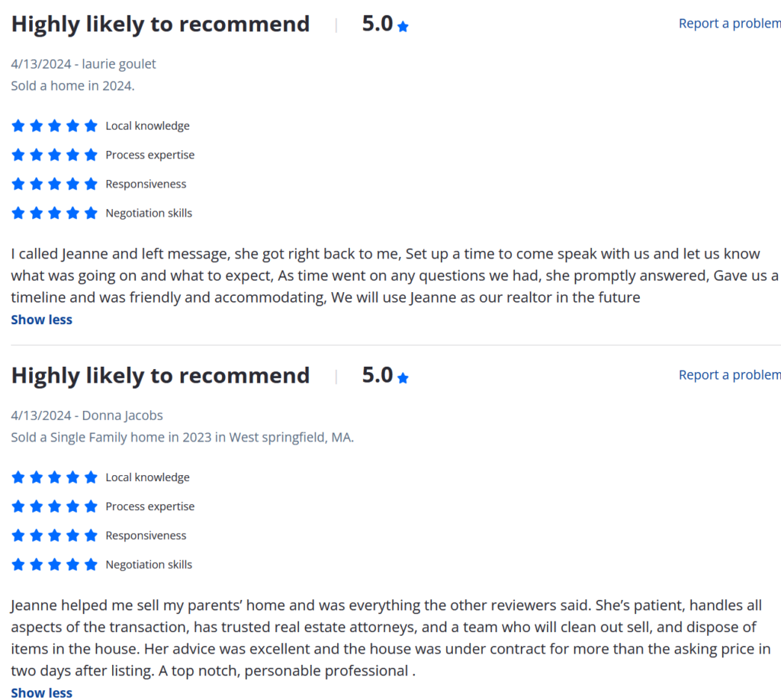
Task: Click fifth star of Donna's Responsiveness rating
Action: click(x=91, y=535)
